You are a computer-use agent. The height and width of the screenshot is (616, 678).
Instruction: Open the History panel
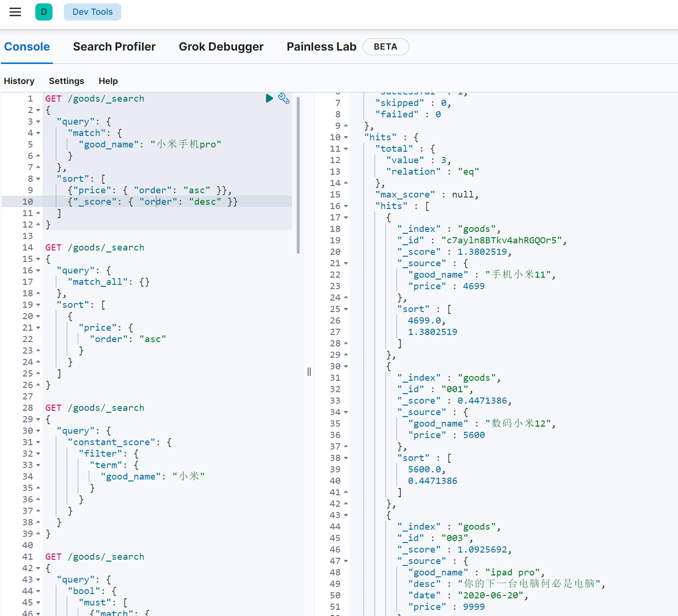tap(19, 81)
